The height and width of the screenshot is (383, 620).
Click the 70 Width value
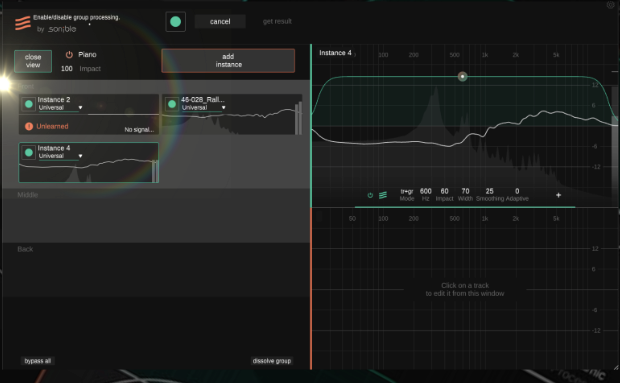pos(465,191)
